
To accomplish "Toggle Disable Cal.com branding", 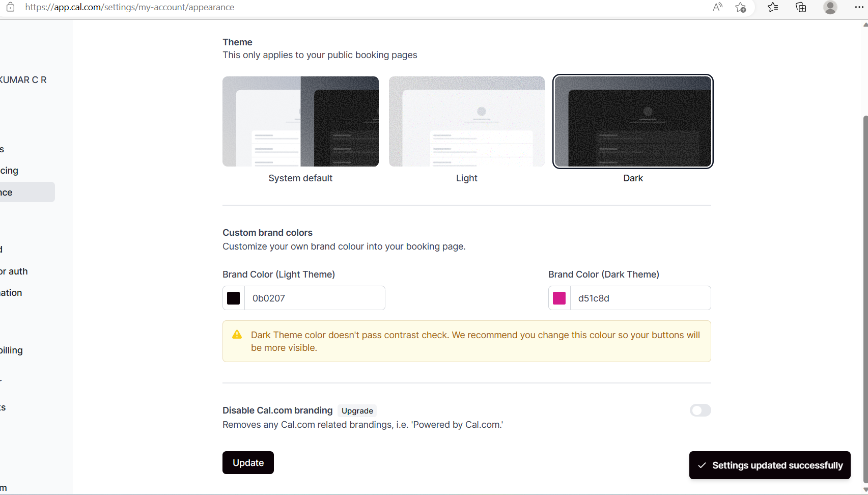I will point(700,410).
